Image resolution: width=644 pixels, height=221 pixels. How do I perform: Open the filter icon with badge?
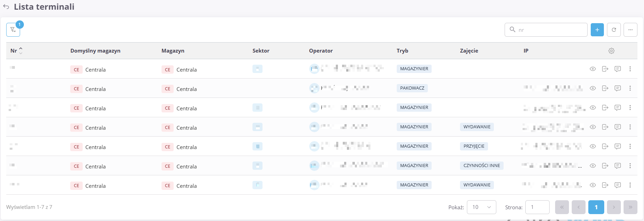[x=13, y=30]
